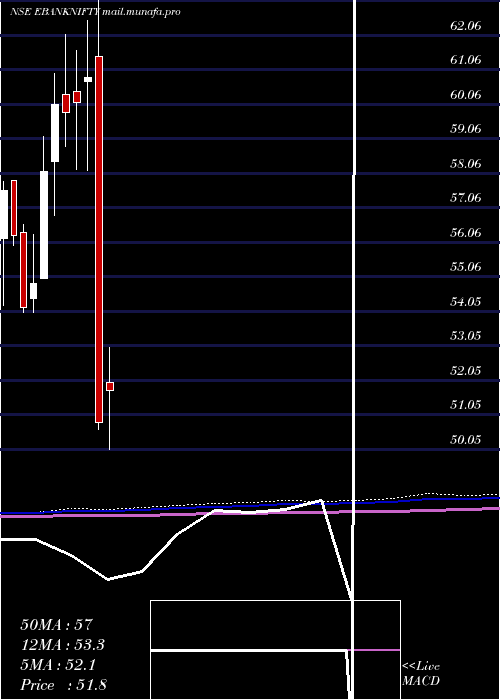Click the 59.06 price axis label

click(x=466, y=129)
